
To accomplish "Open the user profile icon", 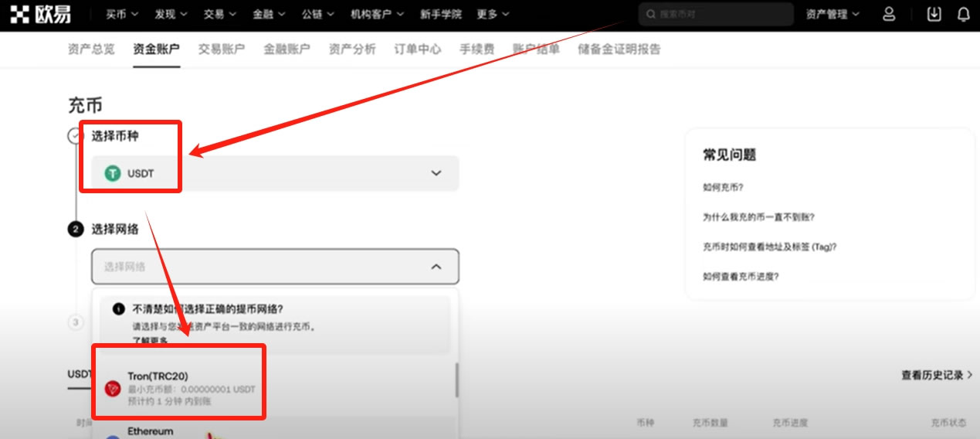I will 889,14.
